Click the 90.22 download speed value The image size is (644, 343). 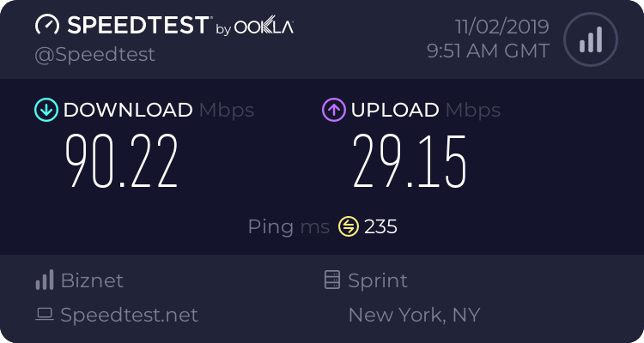(123, 161)
